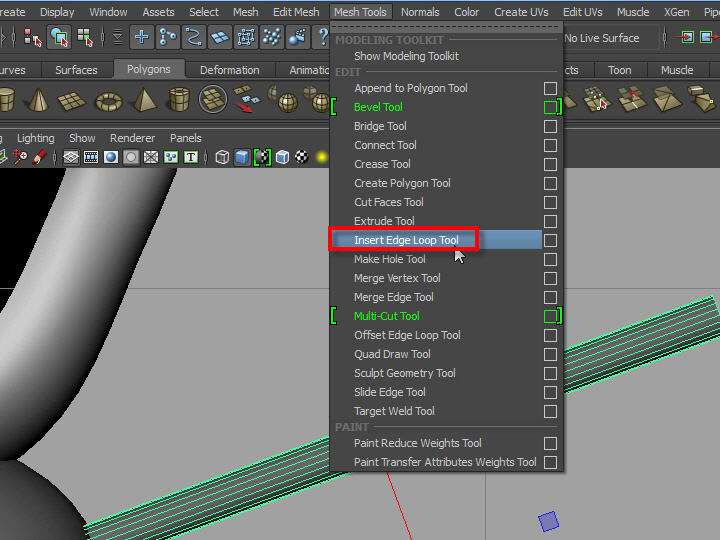Expand the viewport Renderer menu
This screenshot has height=540, width=720.
(x=132, y=138)
